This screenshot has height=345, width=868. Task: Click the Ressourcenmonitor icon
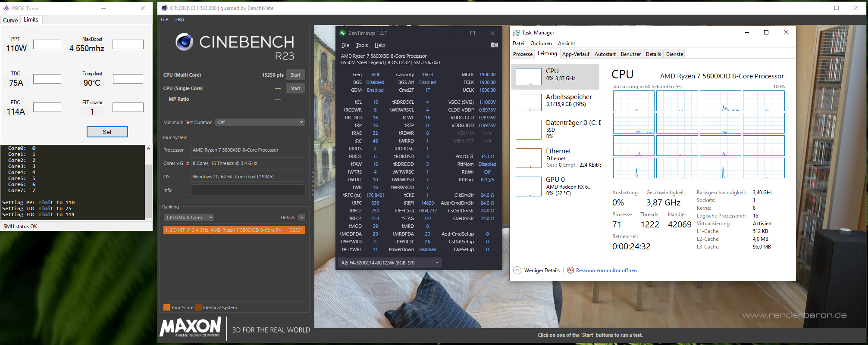(x=570, y=270)
